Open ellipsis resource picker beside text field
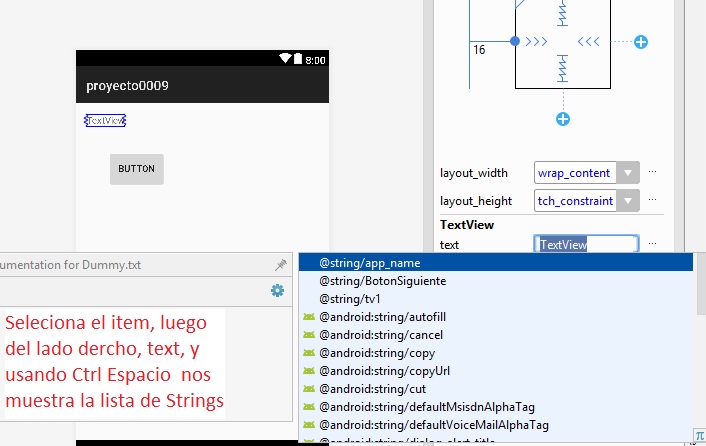 coord(653,243)
